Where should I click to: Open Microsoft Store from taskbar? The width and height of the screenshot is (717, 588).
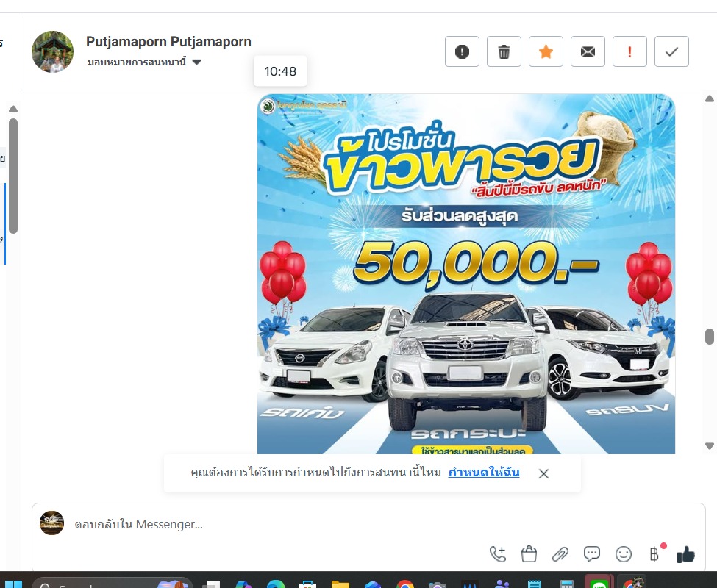307,584
